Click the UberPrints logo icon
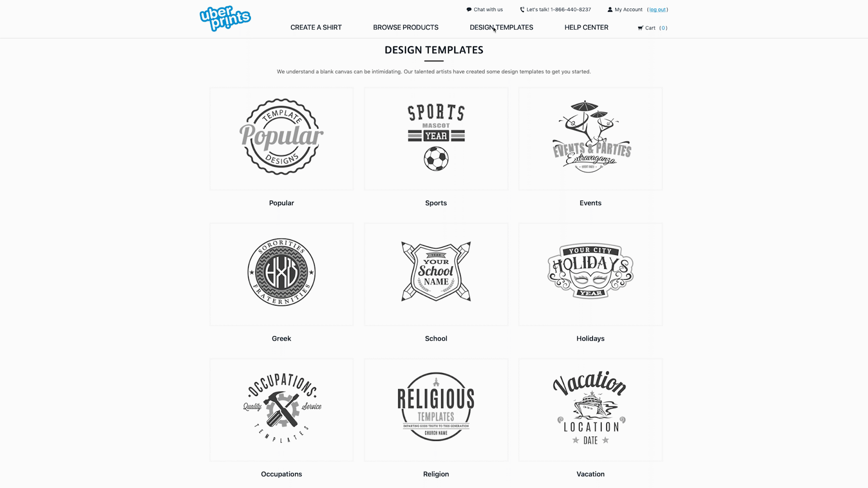The height and width of the screenshot is (488, 868). click(225, 19)
